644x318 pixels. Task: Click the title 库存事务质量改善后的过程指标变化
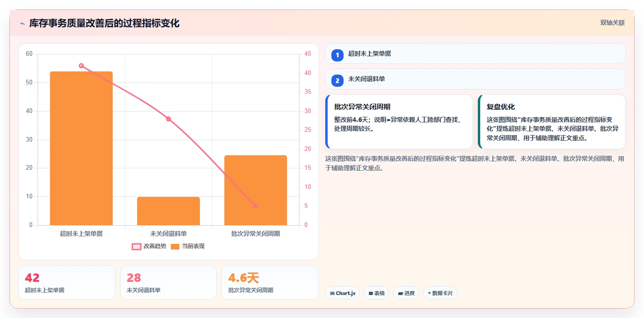[104, 23]
